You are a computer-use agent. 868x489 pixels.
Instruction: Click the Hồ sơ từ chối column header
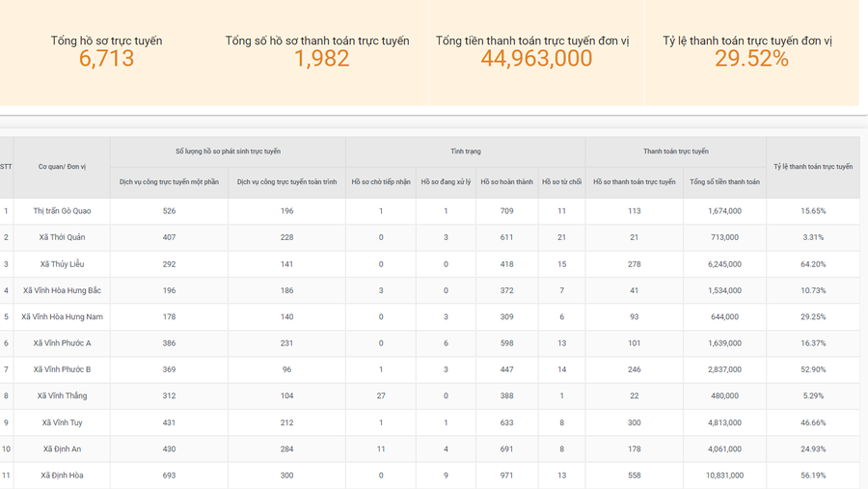pos(561,182)
